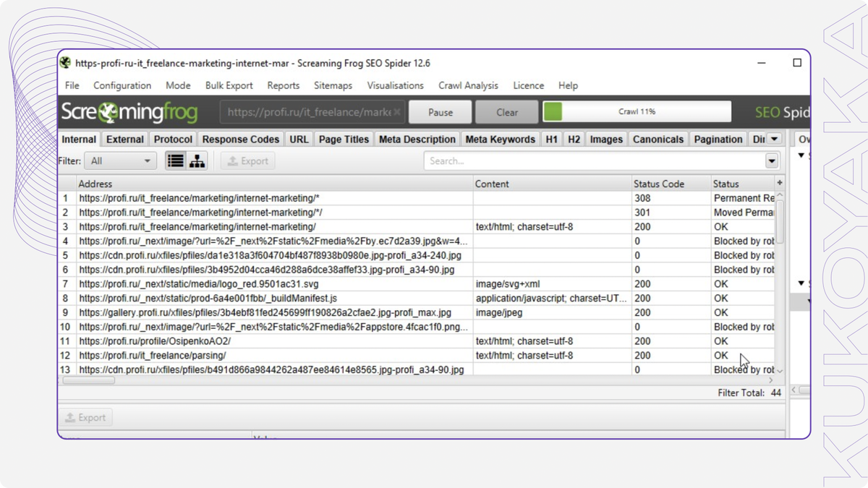Minimize the SEO Spider window
Viewport: 868px width, 488px height.
pos(762,63)
